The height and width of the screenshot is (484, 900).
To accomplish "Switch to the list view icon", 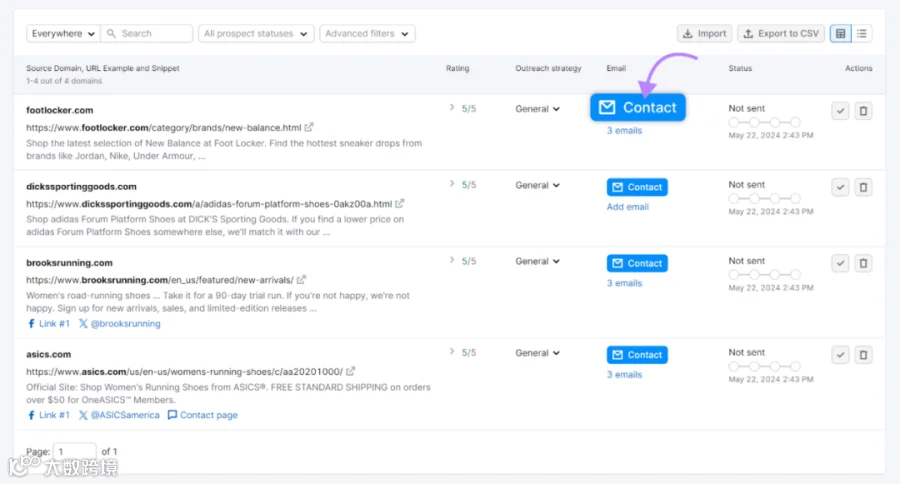I will 862,33.
